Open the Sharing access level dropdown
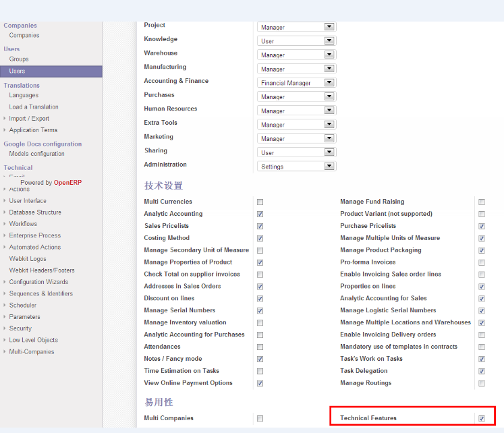504x433 pixels. click(x=296, y=152)
